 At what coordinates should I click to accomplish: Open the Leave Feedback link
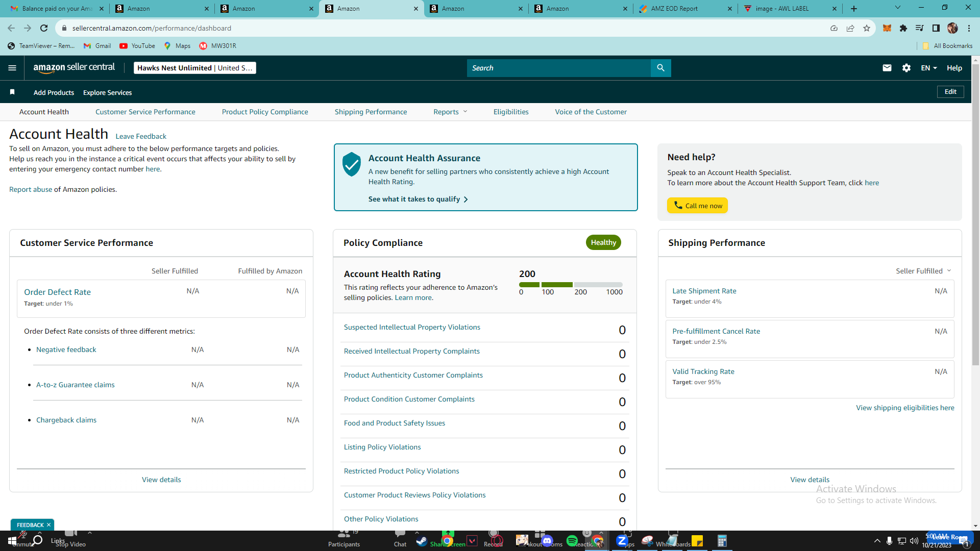141,136
